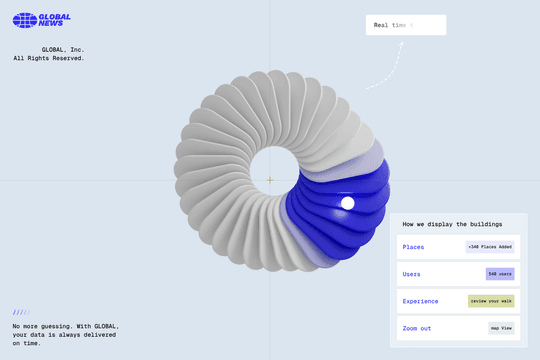Open the Places row
Image resolution: width=540 pixels, height=360 pixels.
pos(458,247)
